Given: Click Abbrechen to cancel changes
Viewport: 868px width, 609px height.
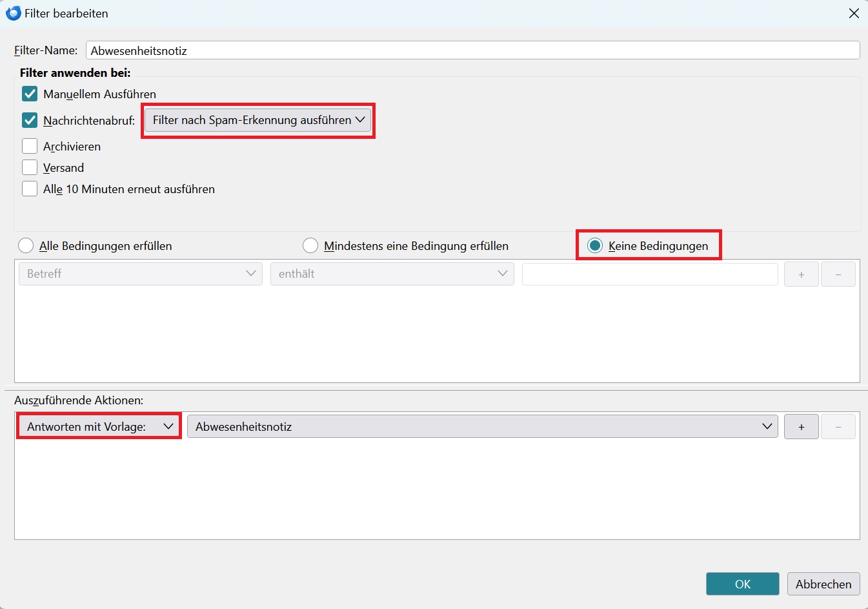Looking at the screenshot, I should [823, 584].
